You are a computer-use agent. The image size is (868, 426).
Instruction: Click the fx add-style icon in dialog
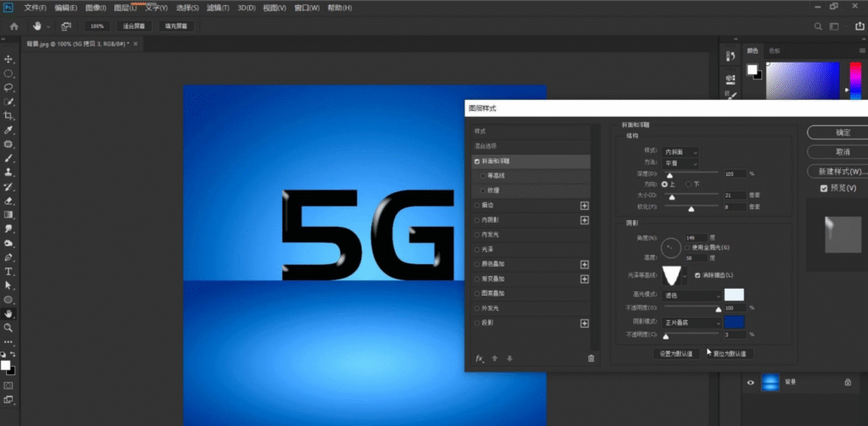click(480, 358)
